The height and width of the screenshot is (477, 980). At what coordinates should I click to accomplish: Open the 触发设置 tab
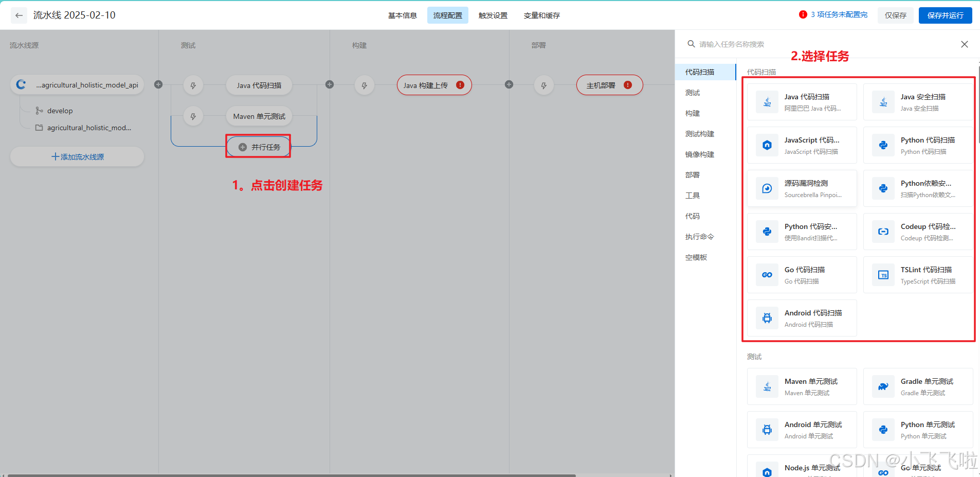point(493,15)
